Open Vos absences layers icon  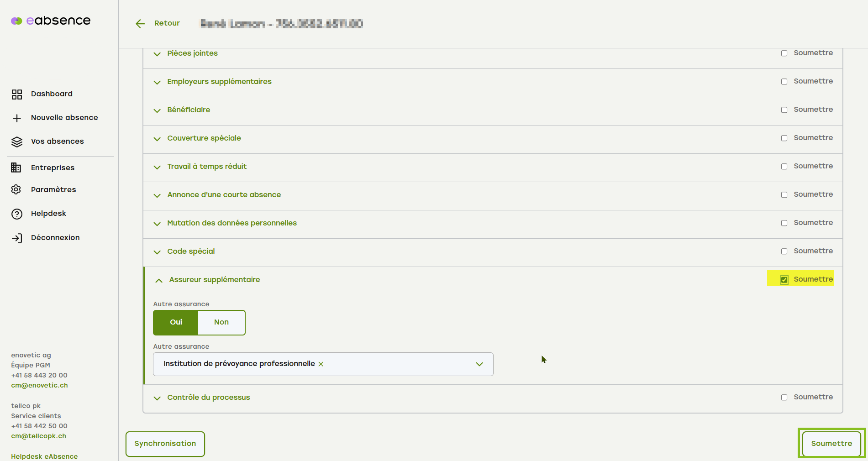(17, 142)
